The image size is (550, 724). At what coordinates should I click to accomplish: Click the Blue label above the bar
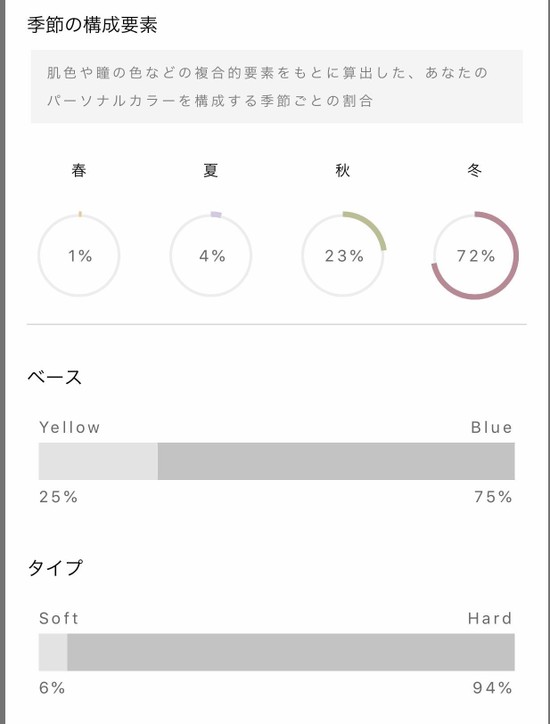coord(491,427)
